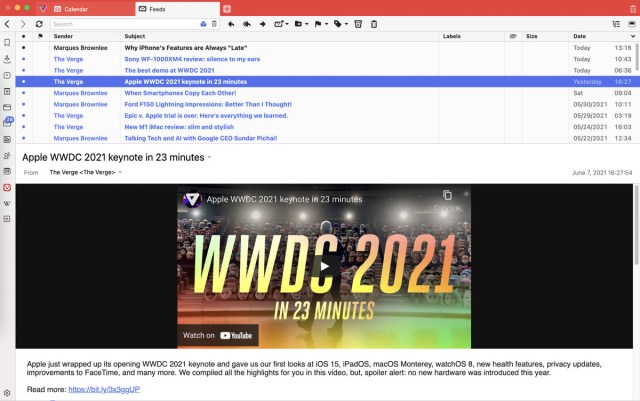Toggle read status dot for Marques 'Why iPhone's Features' row

click(x=23, y=48)
